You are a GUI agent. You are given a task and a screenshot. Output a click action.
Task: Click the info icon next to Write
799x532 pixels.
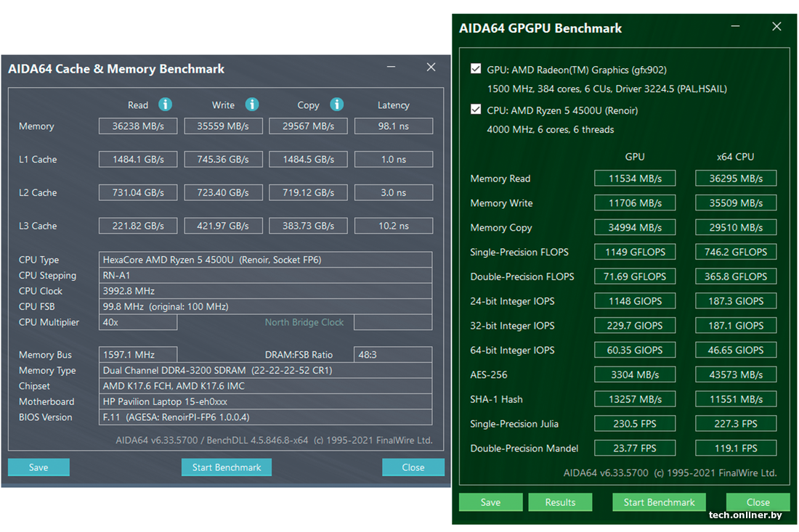coord(251,105)
